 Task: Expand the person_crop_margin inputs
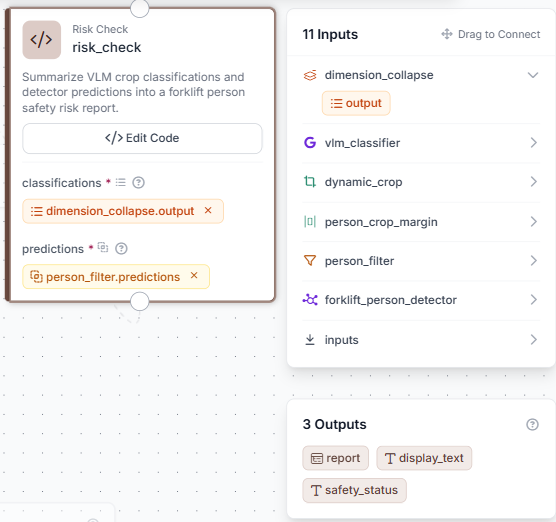point(534,222)
